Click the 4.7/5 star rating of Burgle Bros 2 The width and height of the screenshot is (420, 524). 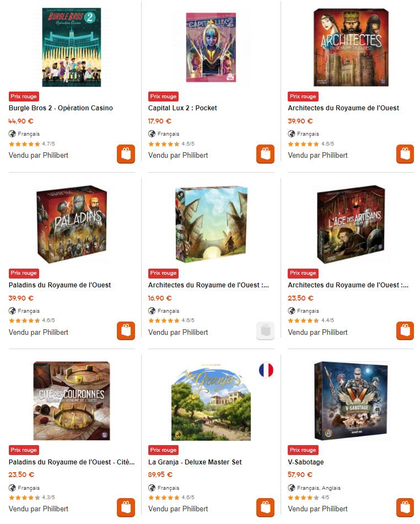coord(32,144)
